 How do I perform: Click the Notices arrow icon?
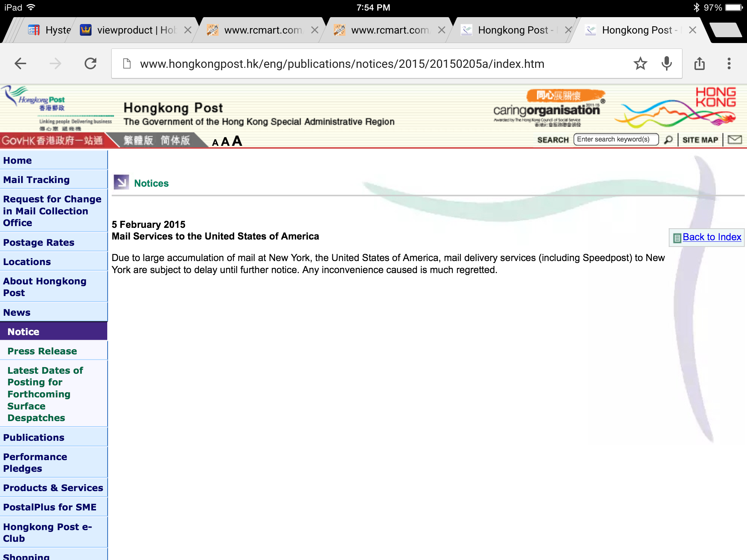point(121,182)
